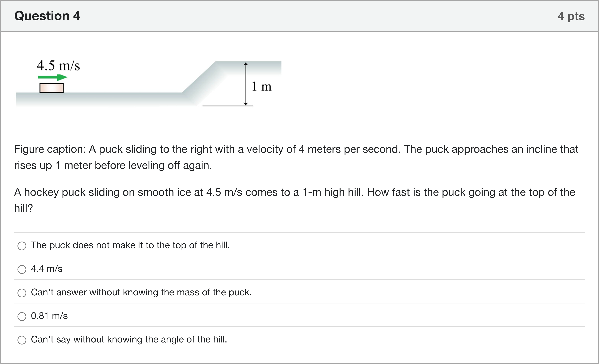This screenshot has height=364, width=599.
Task: Click the '1 m' height label
Action: (x=261, y=86)
